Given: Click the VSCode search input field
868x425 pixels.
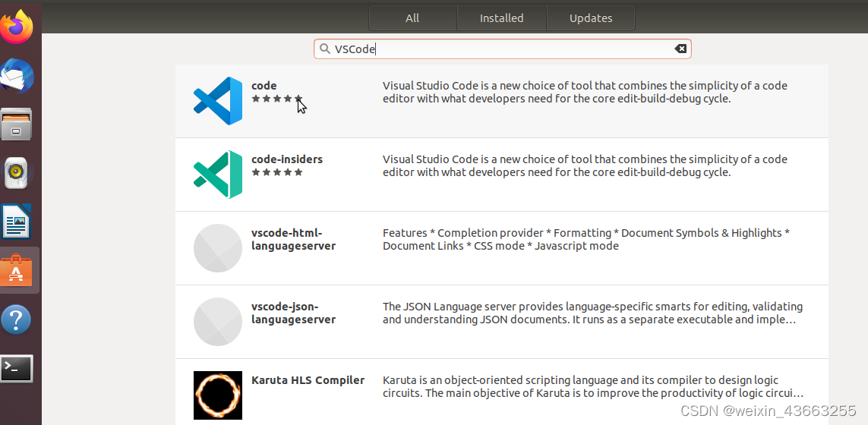Looking at the screenshot, I should pos(503,49).
